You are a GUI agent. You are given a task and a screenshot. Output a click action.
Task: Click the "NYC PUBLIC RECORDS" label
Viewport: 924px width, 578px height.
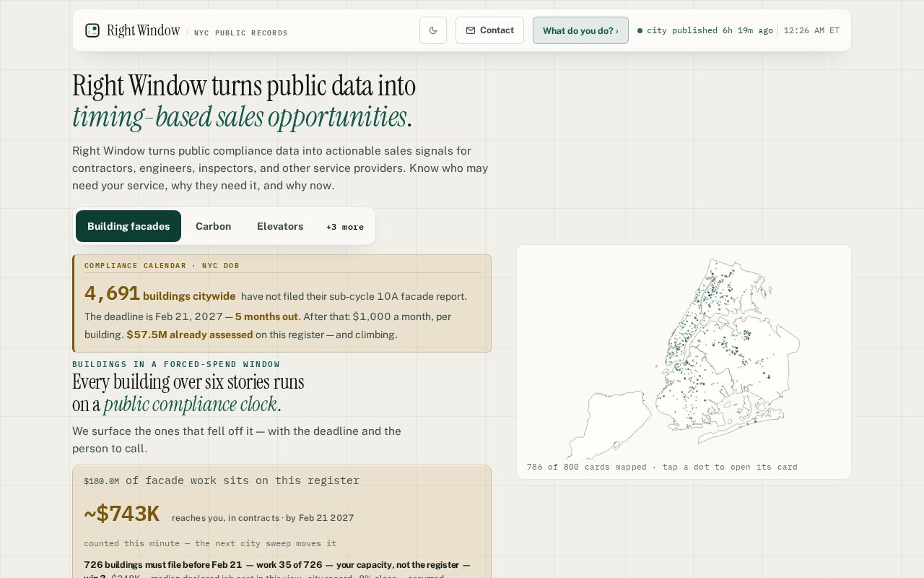(x=241, y=33)
